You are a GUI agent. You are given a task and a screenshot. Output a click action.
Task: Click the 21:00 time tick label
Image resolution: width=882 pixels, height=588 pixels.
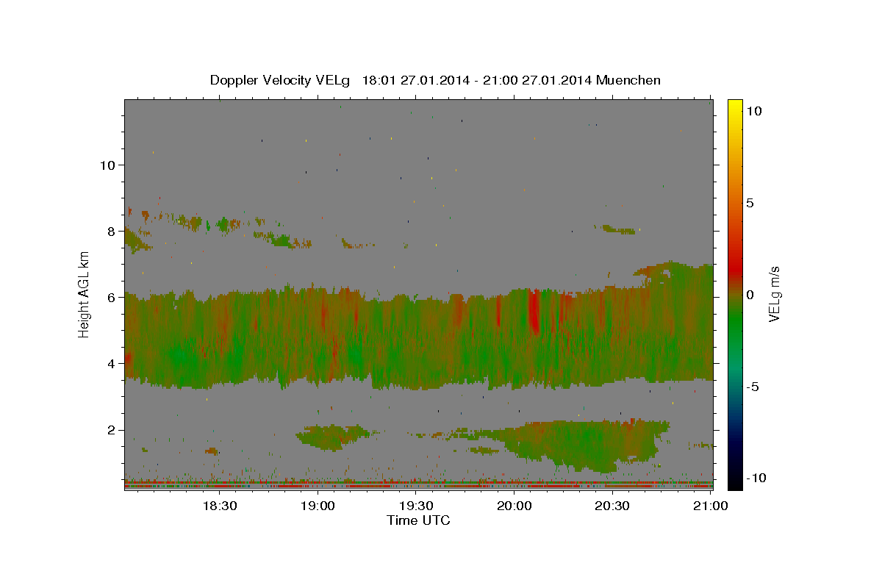pyautogui.click(x=710, y=506)
